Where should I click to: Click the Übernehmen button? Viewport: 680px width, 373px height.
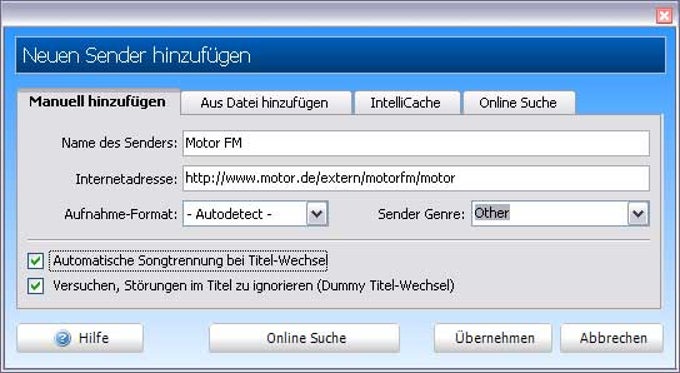pyautogui.click(x=493, y=338)
